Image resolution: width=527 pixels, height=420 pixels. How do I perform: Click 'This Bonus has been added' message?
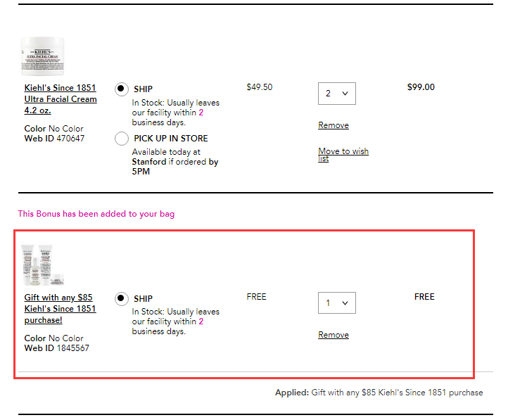tap(96, 214)
